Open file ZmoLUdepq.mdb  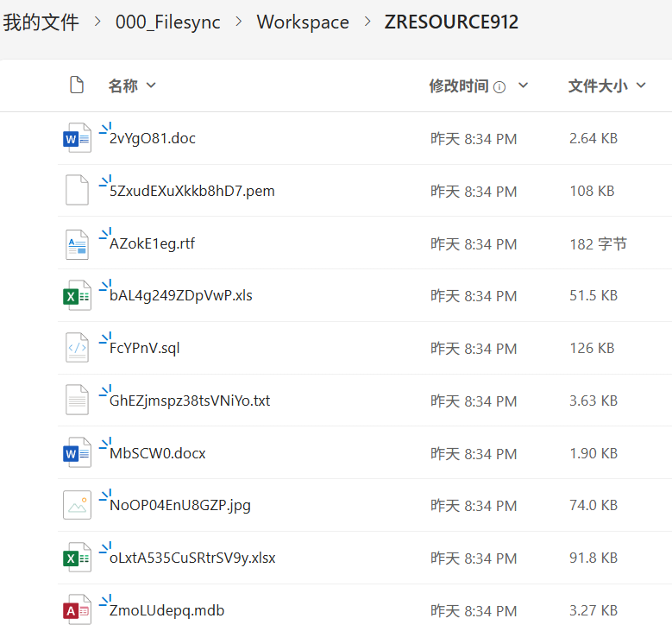coord(166,610)
